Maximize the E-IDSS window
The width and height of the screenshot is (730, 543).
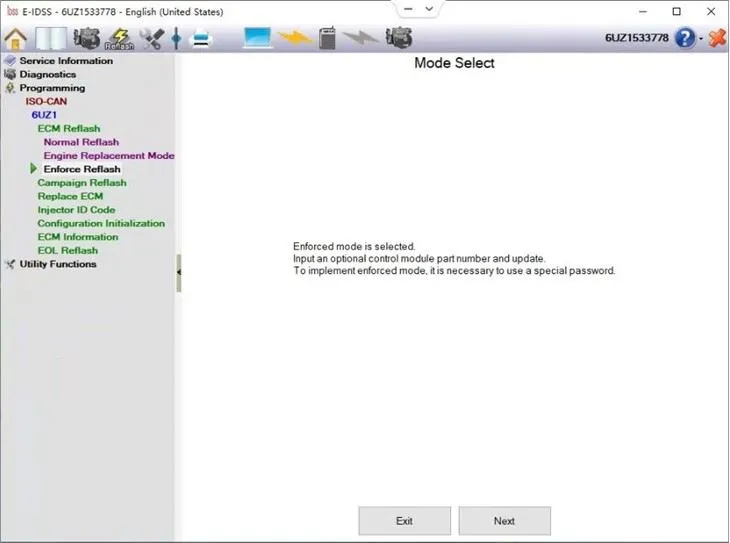tap(676, 11)
